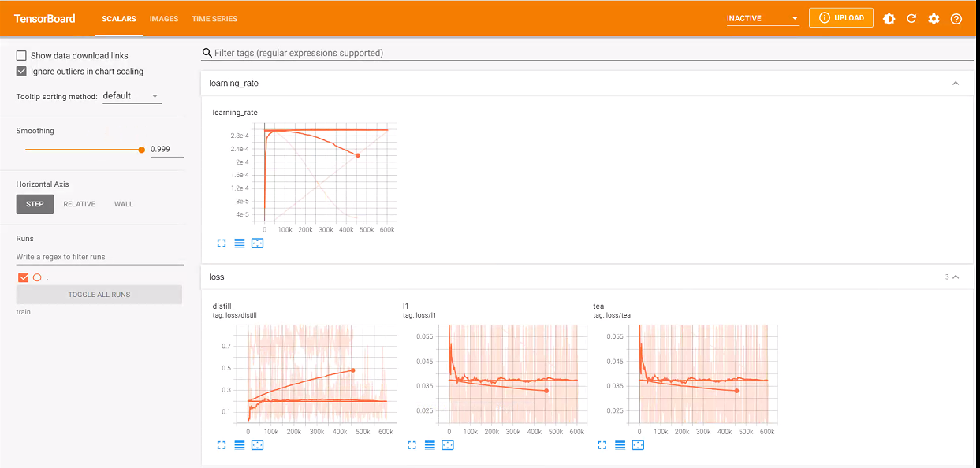Screen dimensions: 980x468
Task: Fit tea chart domain to data
Action: click(638, 445)
